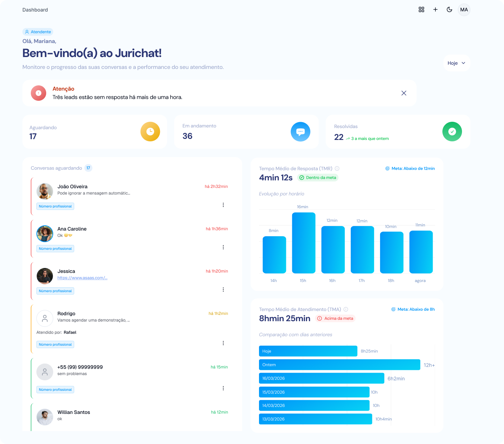504x444 pixels.
Task: Click 'Rafael' attendant name in Rodrigo's card
Action: pos(70,332)
